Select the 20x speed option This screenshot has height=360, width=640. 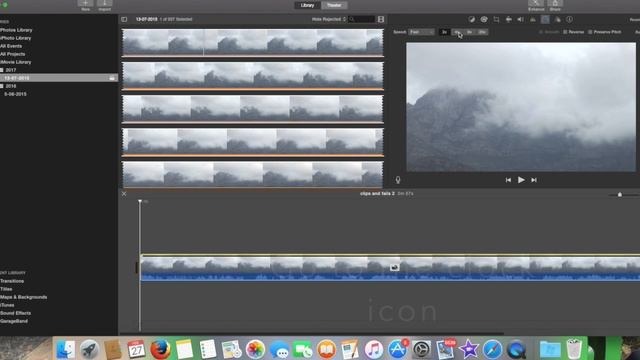point(482,32)
